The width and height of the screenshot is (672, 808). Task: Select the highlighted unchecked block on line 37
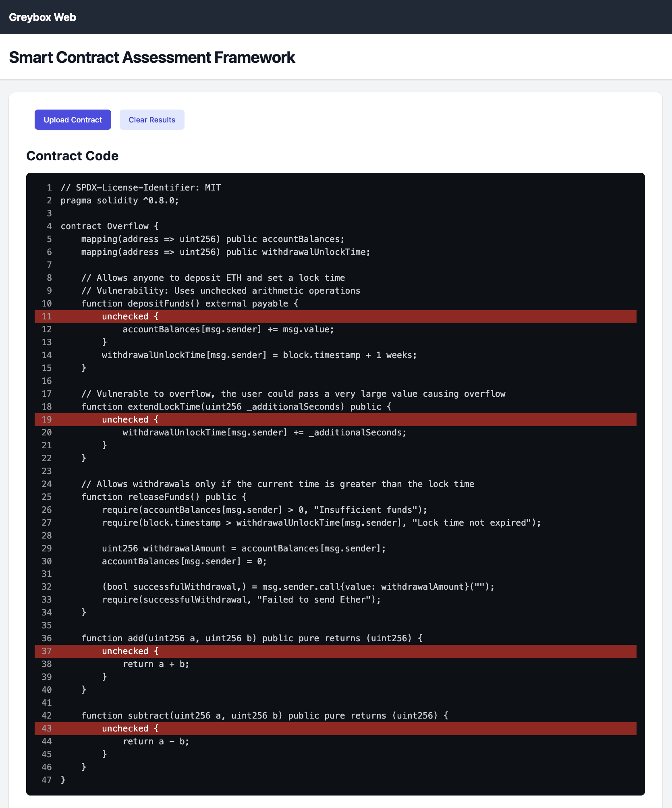[x=130, y=651]
